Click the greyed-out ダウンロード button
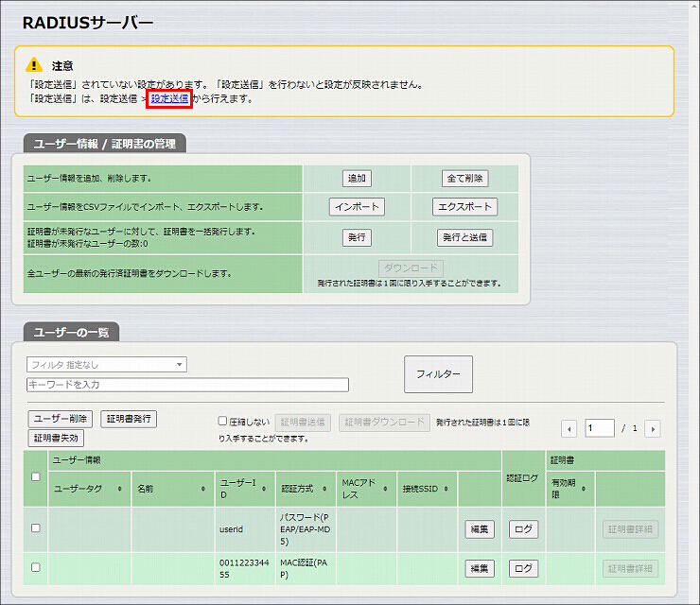Viewport: 700px width, 605px height. (411, 268)
